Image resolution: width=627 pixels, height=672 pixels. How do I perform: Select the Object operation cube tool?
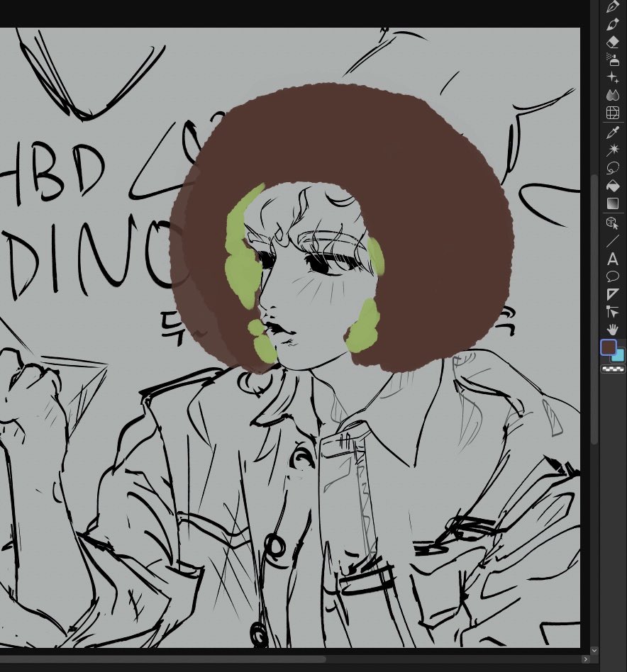[613, 223]
